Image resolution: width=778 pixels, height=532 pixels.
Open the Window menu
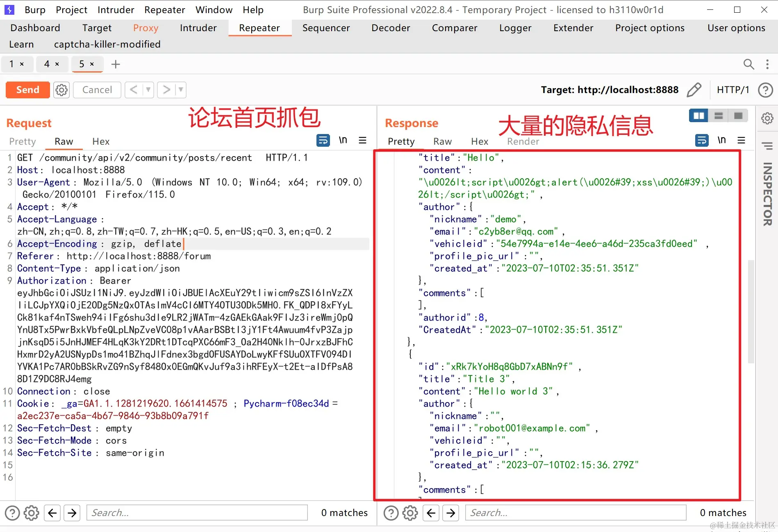(x=214, y=10)
